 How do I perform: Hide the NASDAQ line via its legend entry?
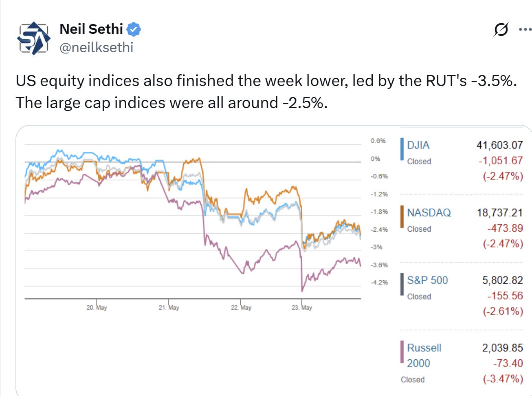430,212
